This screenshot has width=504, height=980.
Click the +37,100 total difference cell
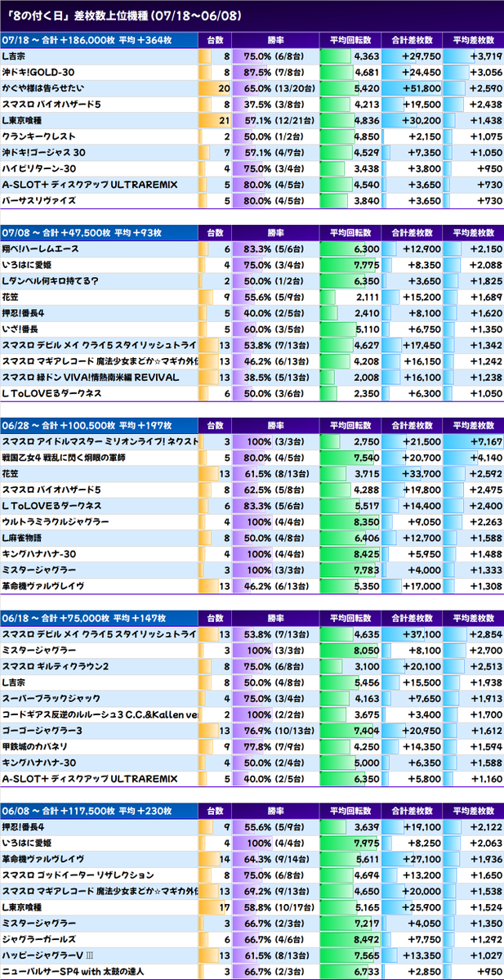point(412,633)
